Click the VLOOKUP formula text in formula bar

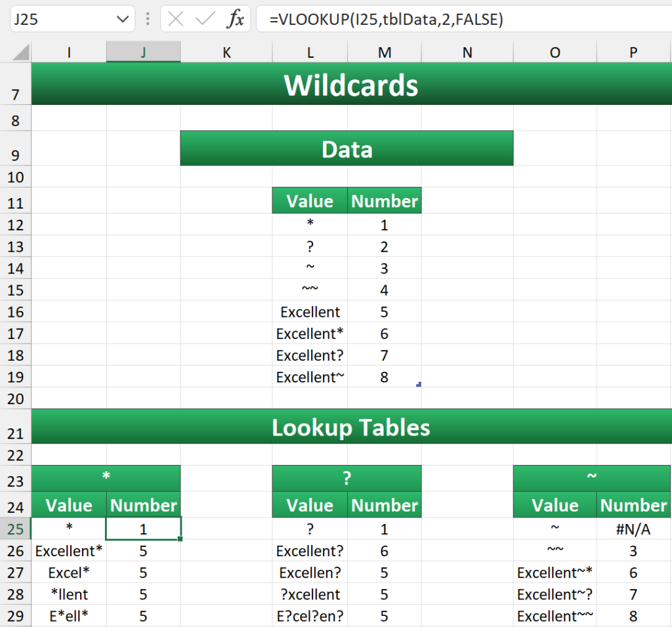point(386,20)
